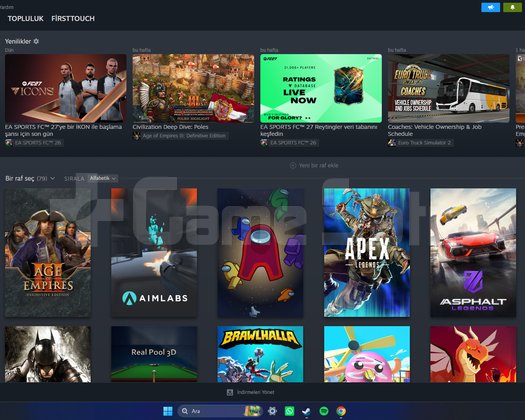Select the Batman game cover
The height and width of the screenshot is (420, 525).
48,354
